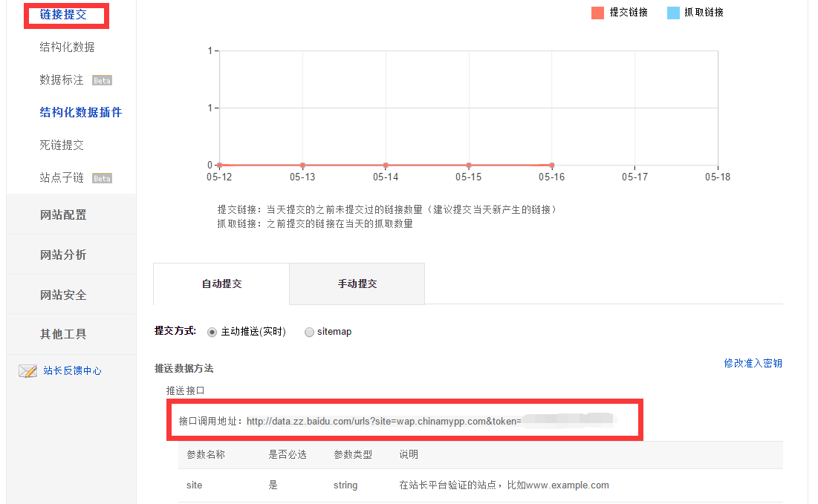Expand the 网站配置 section
818x504 pixels.
pyautogui.click(x=71, y=215)
